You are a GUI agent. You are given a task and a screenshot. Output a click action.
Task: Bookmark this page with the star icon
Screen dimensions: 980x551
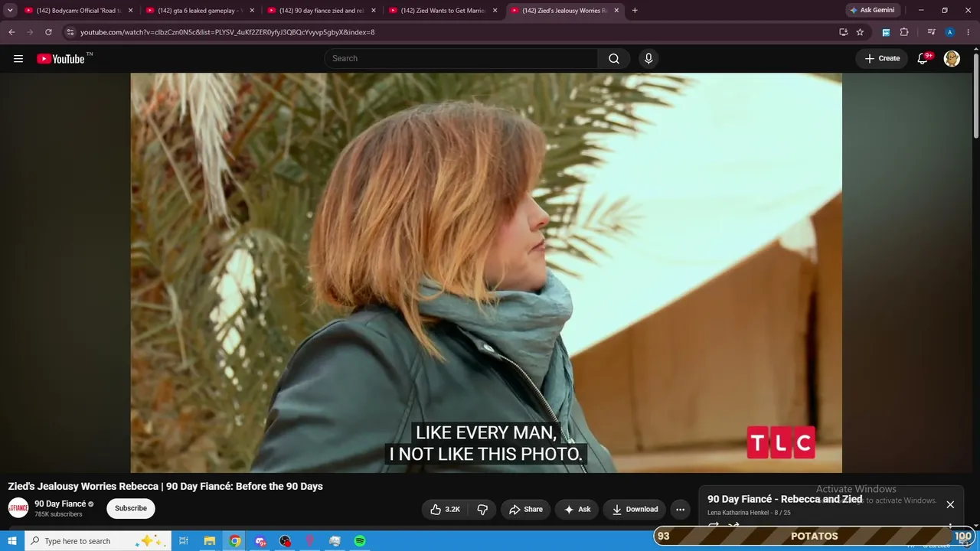pos(860,32)
